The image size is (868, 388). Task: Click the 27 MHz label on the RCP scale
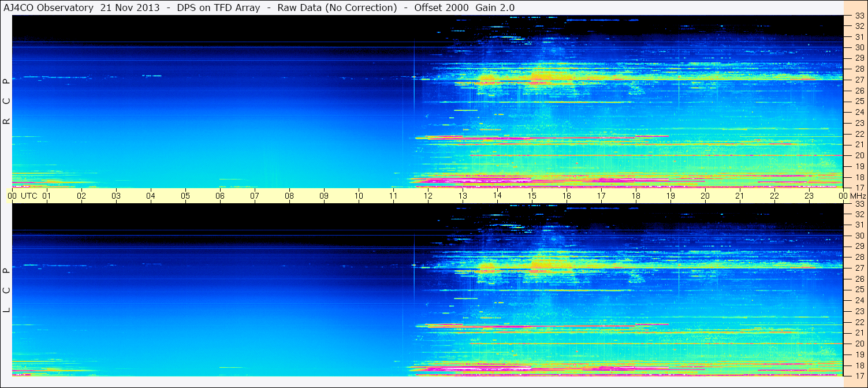click(x=859, y=80)
